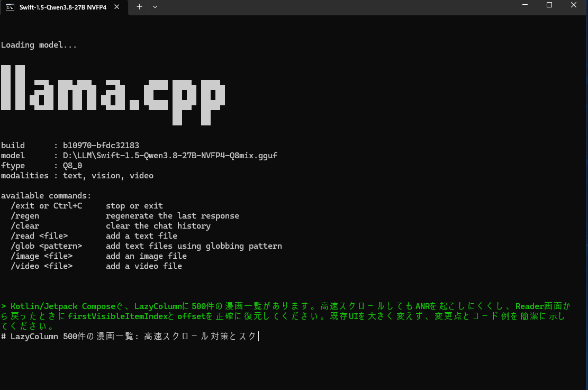
Task: Click the '/video <file>' command
Action: pos(42,266)
